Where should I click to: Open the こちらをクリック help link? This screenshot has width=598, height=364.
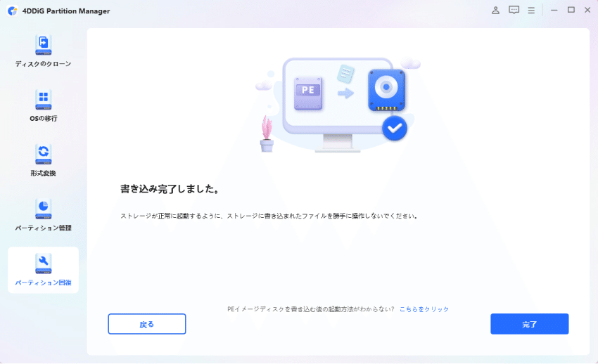[x=424, y=309]
